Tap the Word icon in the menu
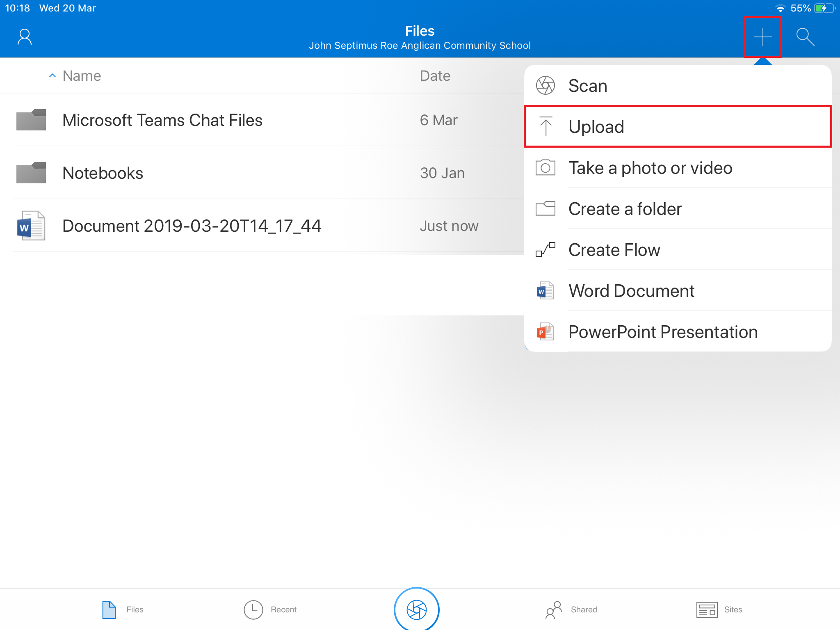840x630 pixels. [546, 290]
